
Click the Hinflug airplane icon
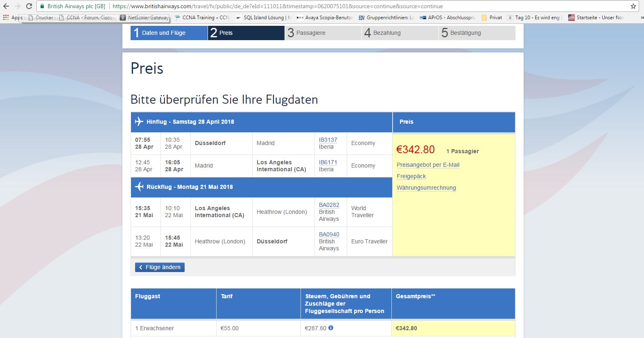coord(139,122)
